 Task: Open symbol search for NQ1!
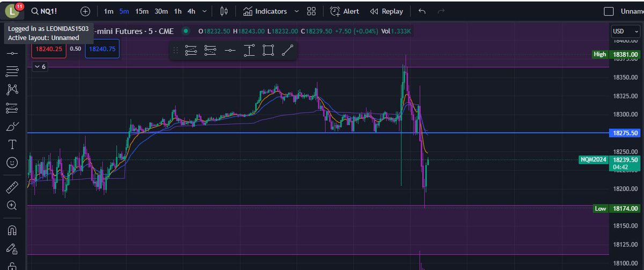coord(45,11)
